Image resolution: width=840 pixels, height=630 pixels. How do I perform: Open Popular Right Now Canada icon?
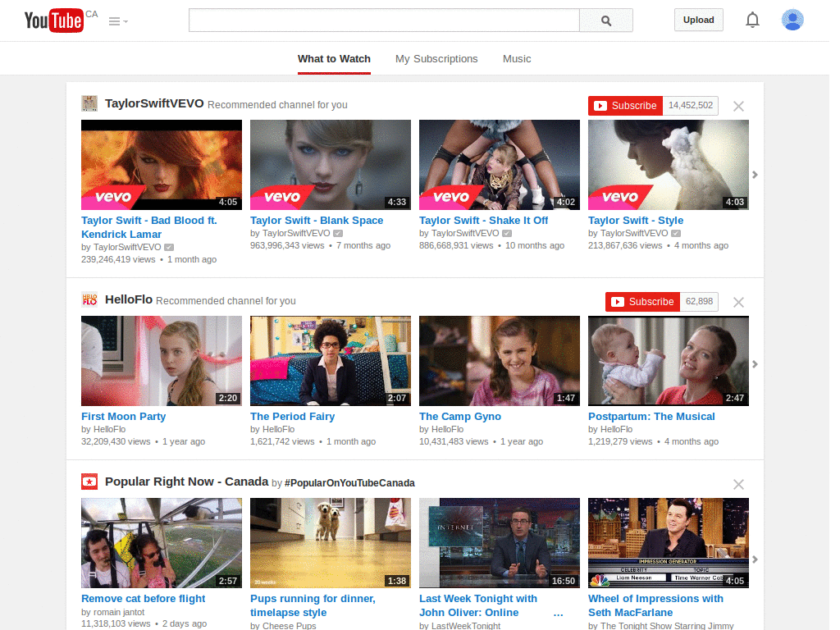pos(89,482)
